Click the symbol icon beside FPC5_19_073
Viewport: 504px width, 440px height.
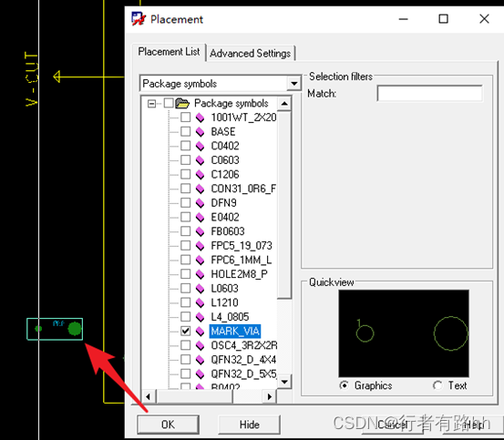200,246
